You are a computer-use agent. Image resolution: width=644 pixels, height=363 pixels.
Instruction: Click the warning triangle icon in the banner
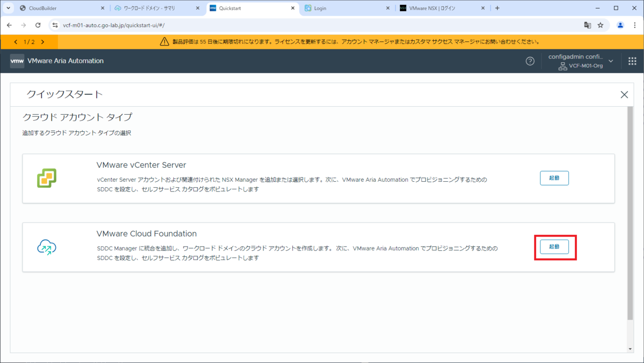(x=164, y=41)
